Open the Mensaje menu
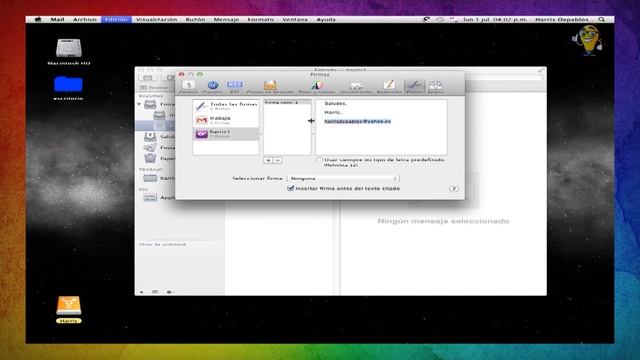Screen dimensions: 640x360 tap(226, 19)
